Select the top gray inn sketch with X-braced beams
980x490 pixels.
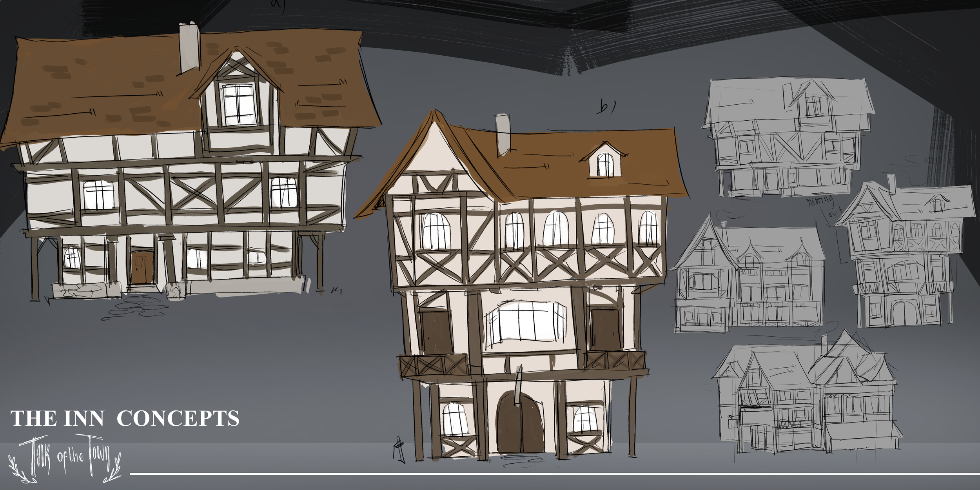tap(788, 137)
